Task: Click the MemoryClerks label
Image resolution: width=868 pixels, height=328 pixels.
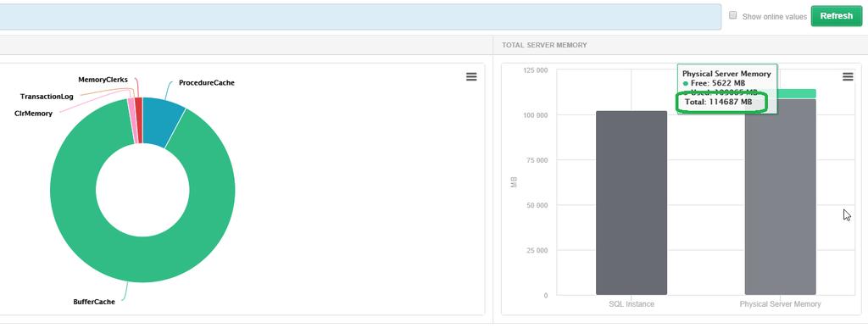Action: coord(103,80)
